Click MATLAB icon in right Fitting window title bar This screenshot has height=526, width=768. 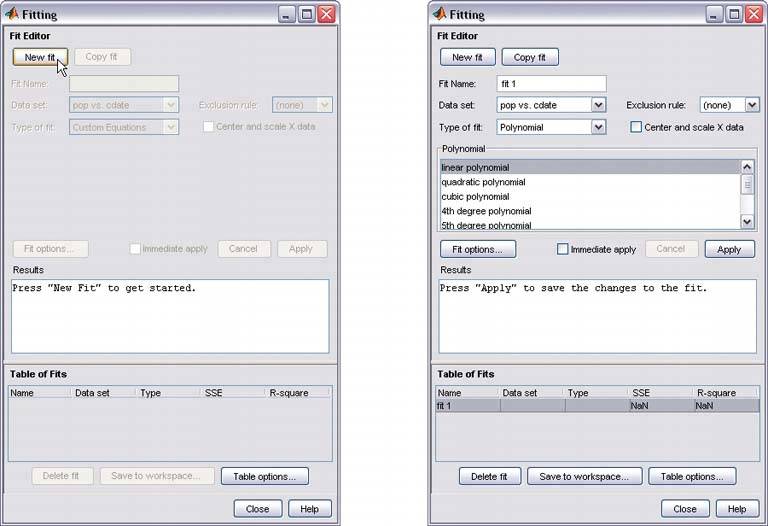(x=441, y=14)
